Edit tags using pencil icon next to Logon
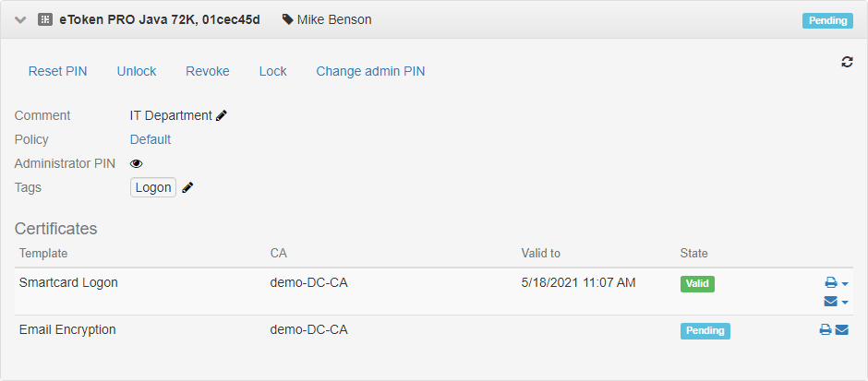868x381 pixels. [x=187, y=187]
